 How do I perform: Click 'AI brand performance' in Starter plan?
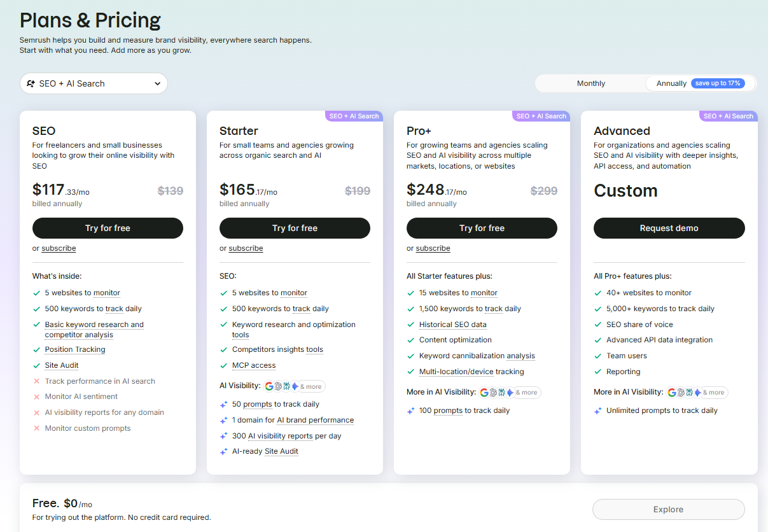[x=315, y=420]
